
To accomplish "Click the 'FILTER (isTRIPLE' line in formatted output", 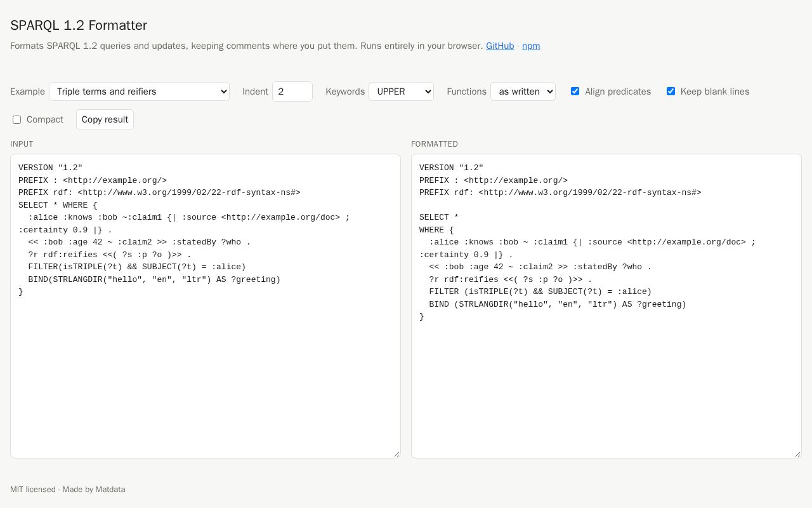I will click(x=540, y=291).
